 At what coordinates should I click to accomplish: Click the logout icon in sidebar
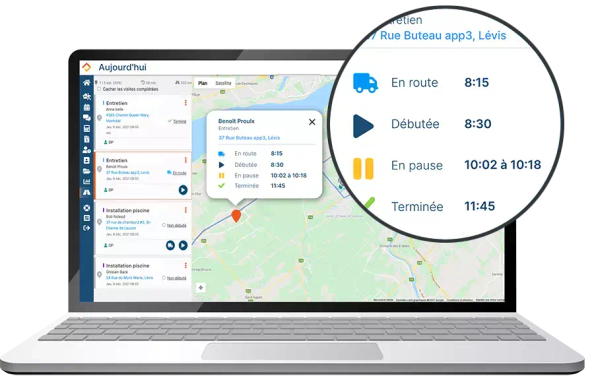point(87,228)
